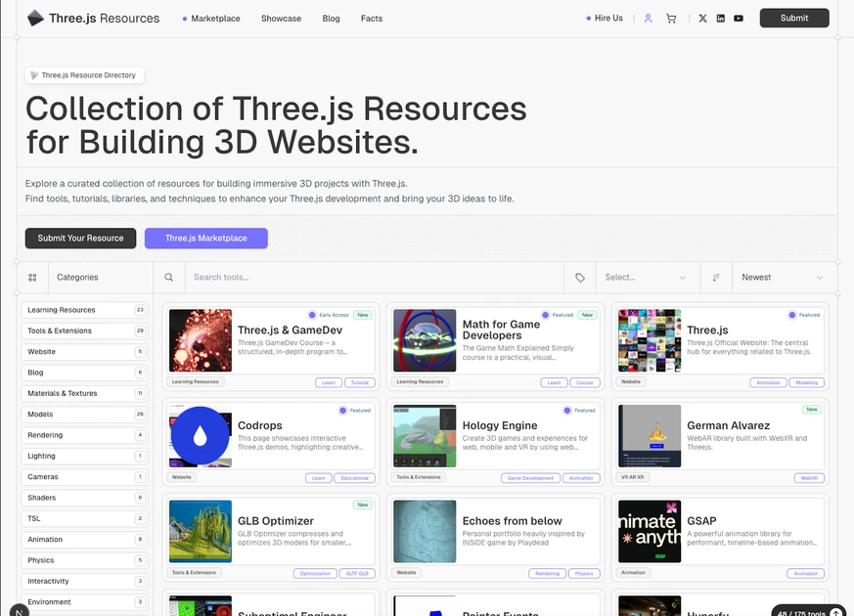Click the Hology Engine title text
Viewport: 854px width, 616px height.
coord(500,425)
